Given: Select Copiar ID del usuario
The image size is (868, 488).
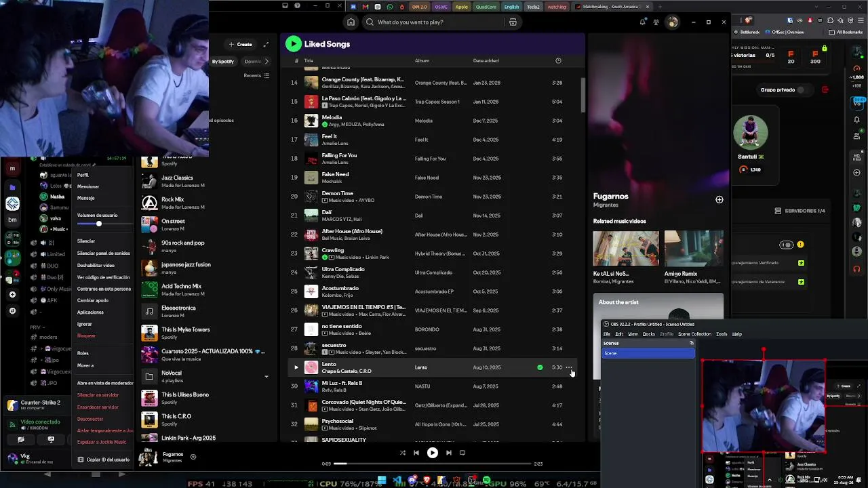Looking at the screenshot, I should click(x=104, y=460).
